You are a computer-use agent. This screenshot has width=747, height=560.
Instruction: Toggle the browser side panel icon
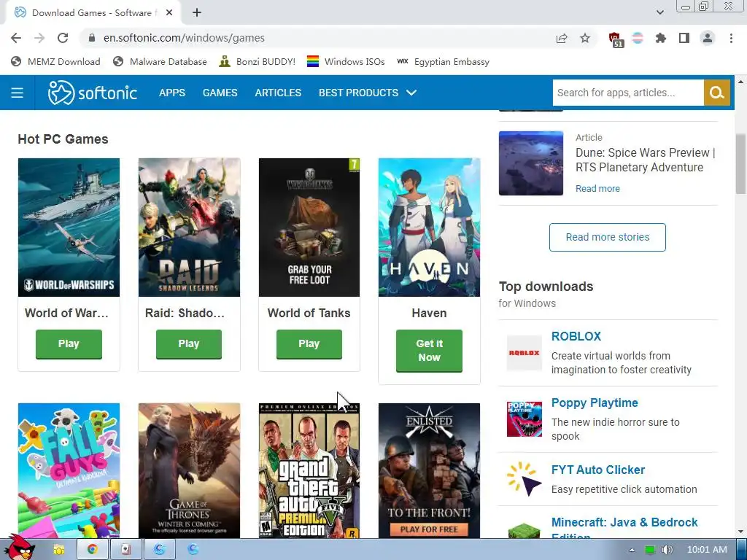tap(684, 38)
